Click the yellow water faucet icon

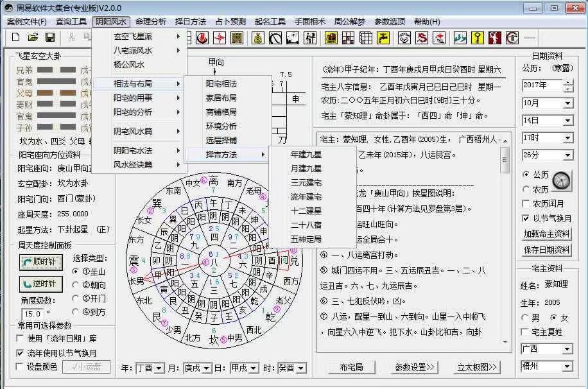383,37
